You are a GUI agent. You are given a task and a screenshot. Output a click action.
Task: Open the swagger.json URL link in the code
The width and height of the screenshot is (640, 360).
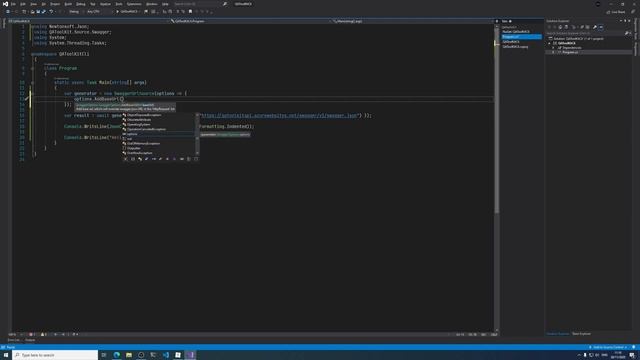point(280,116)
